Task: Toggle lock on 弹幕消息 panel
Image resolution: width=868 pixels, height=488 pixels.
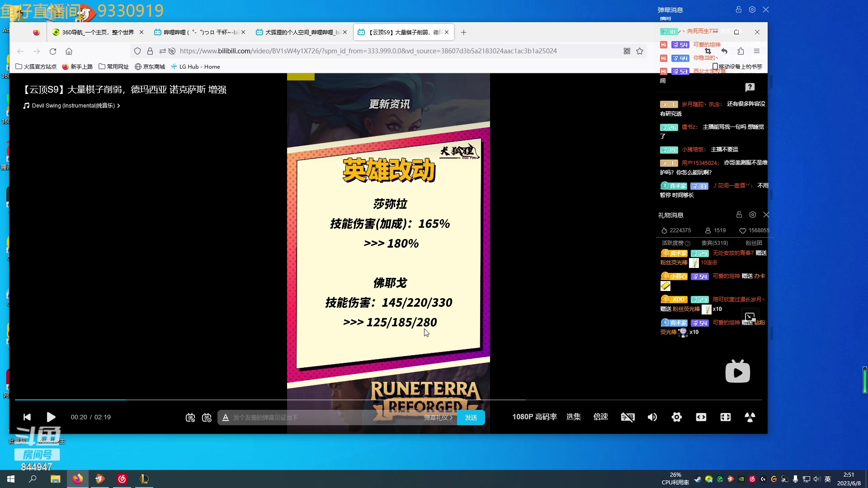Action: [739, 9]
